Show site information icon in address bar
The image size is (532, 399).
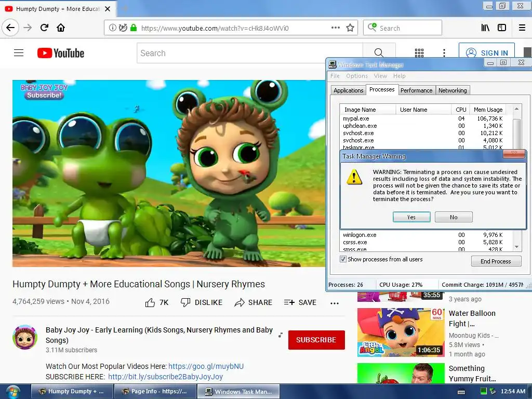tap(112, 28)
